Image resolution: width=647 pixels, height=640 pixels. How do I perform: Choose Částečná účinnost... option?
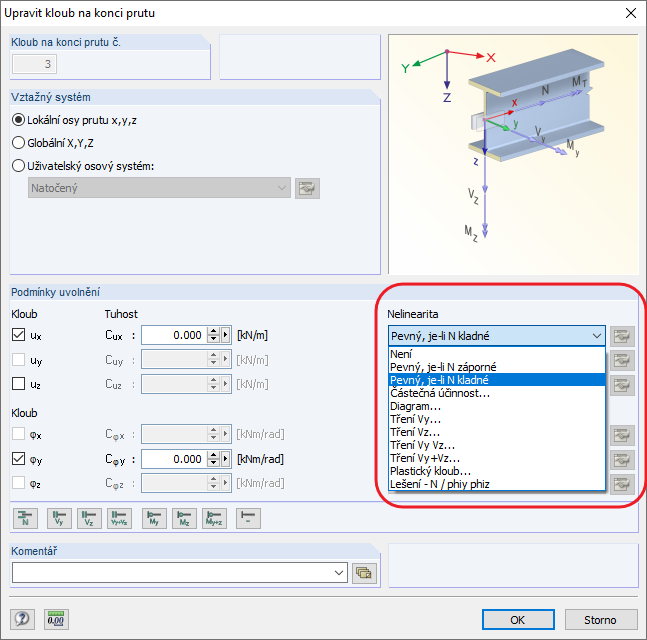(497, 393)
